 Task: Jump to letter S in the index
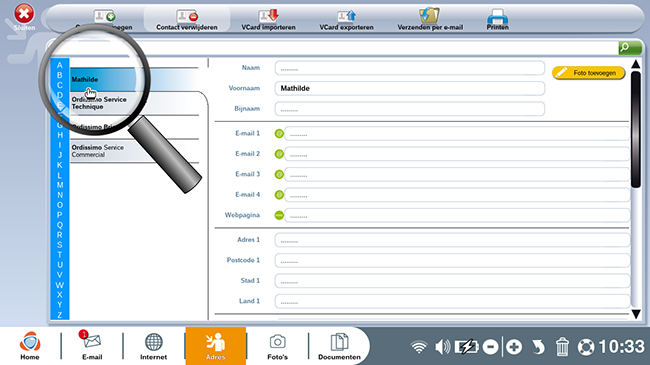pos(60,245)
